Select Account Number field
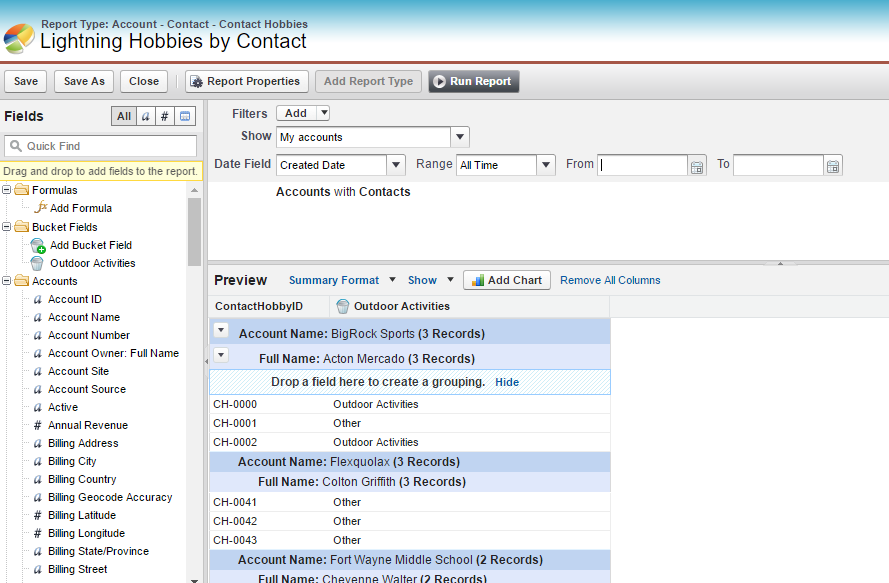Screen dimensions: 889x583 (89, 335)
